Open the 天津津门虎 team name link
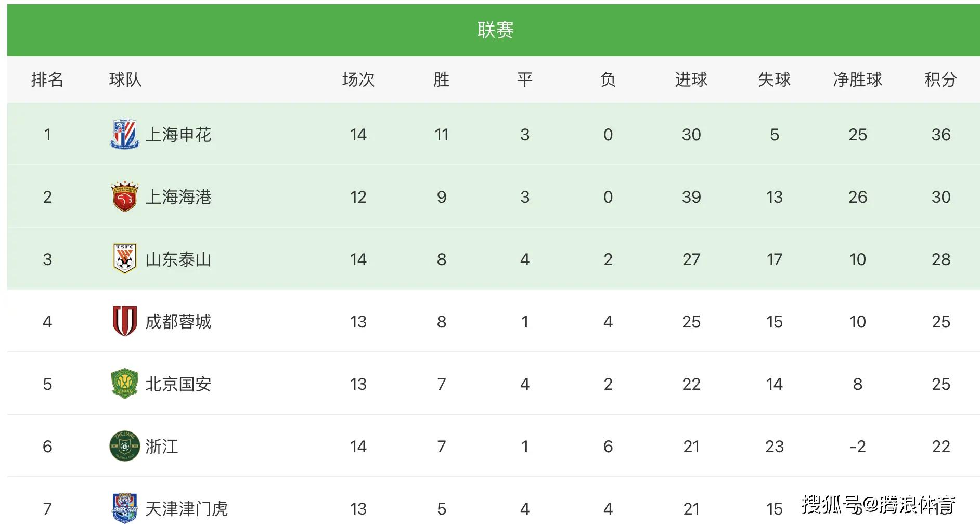 tap(187, 508)
